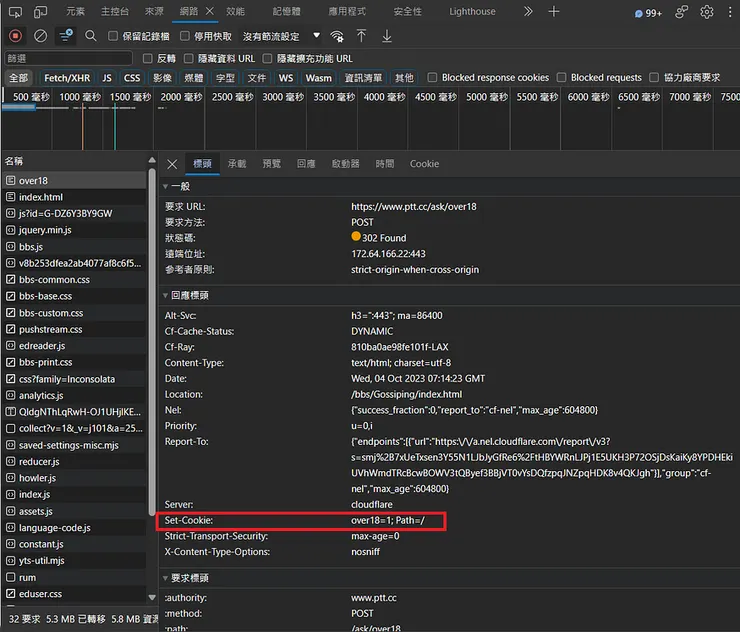Screen dimensions: 740x632
Task: Click the inspect element picker icon
Action: 15,12
